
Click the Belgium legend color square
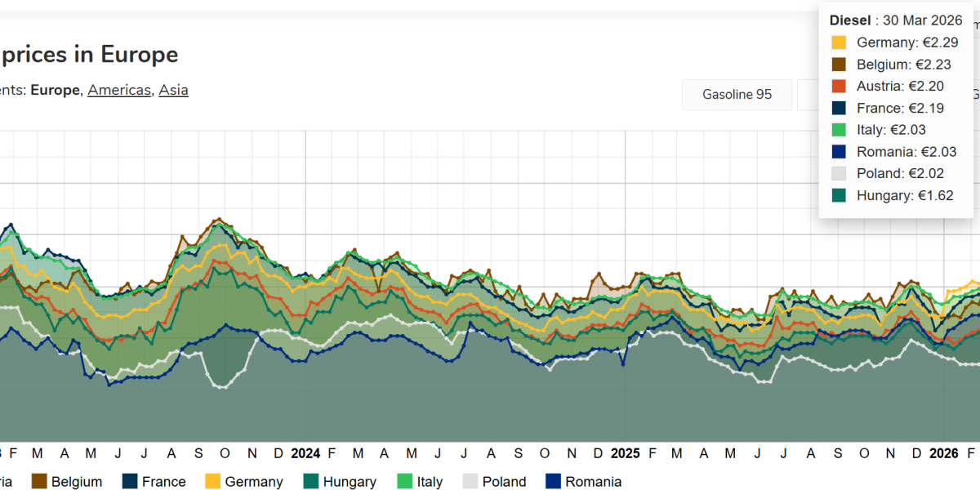[40, 482]
